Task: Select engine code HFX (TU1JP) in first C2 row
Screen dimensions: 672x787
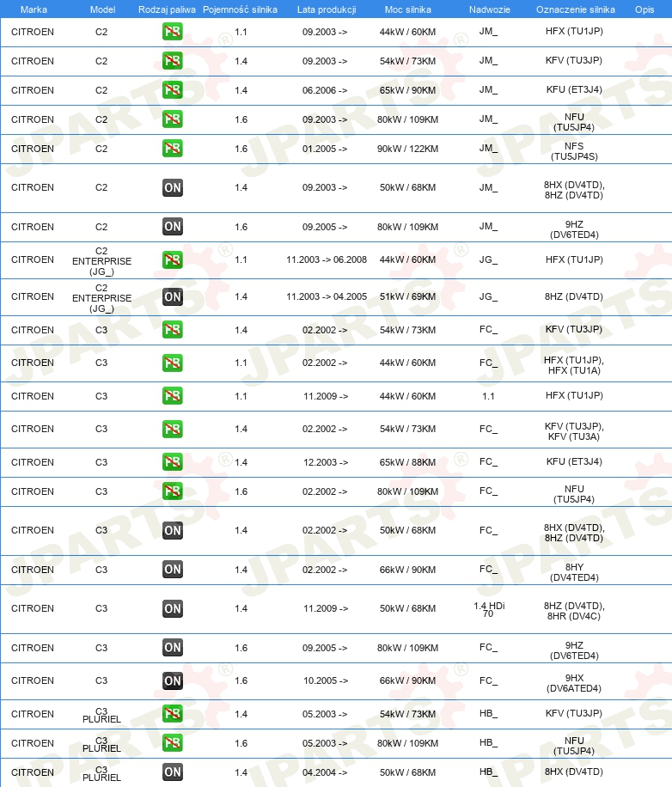Action: [x=574, y=31]
